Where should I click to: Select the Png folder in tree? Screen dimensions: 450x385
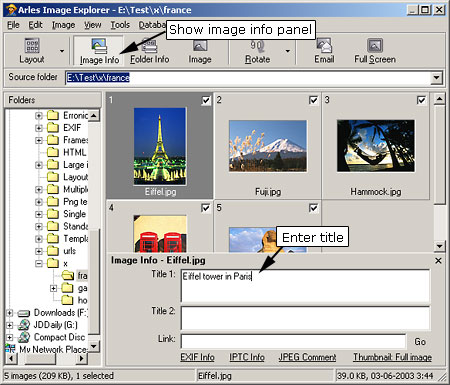point(75,202)
